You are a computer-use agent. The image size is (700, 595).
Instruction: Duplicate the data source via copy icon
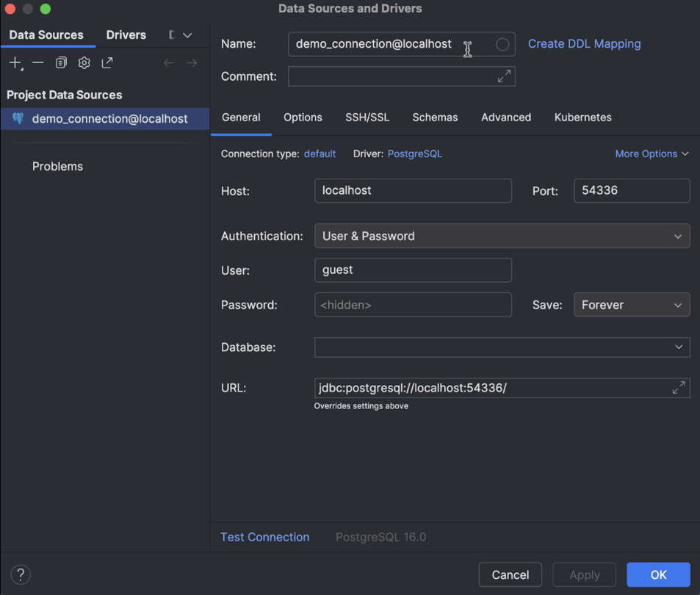point(61,63)
